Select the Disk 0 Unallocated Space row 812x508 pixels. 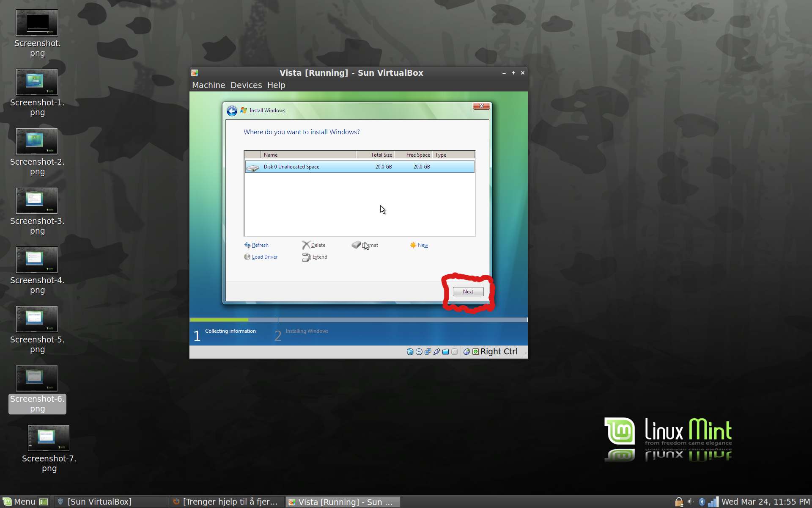pos(359,167)
